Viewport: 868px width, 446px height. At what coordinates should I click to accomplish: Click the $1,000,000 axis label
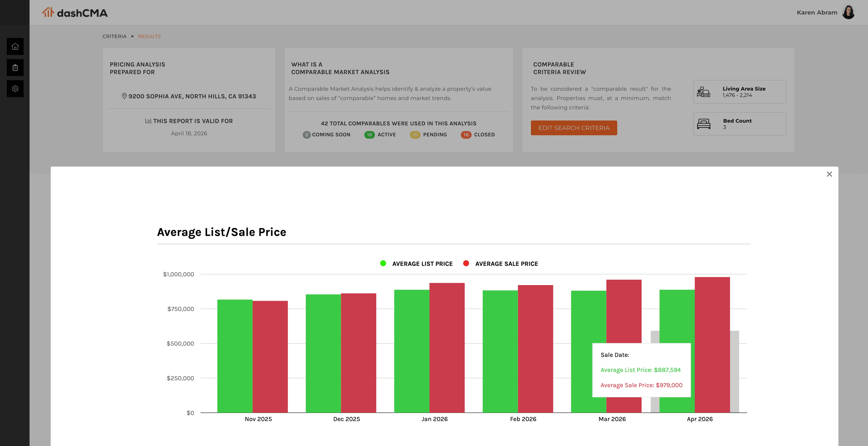pyautogui.click(x=179, y=274)
